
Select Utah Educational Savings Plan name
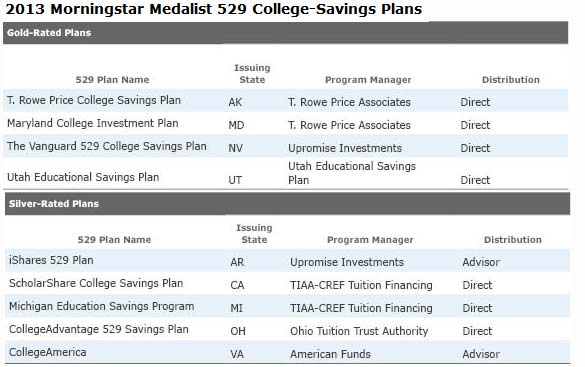tap(83, 177)
